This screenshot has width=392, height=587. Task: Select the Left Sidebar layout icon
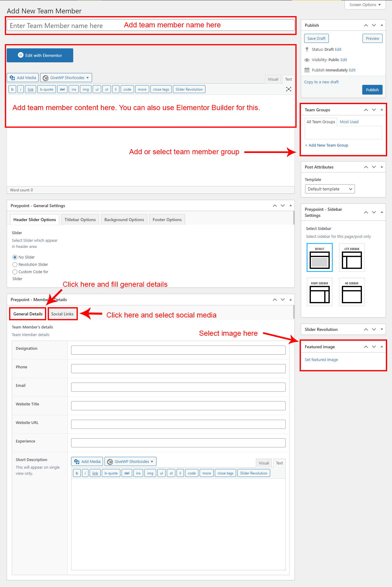click(x=352, y=258)
